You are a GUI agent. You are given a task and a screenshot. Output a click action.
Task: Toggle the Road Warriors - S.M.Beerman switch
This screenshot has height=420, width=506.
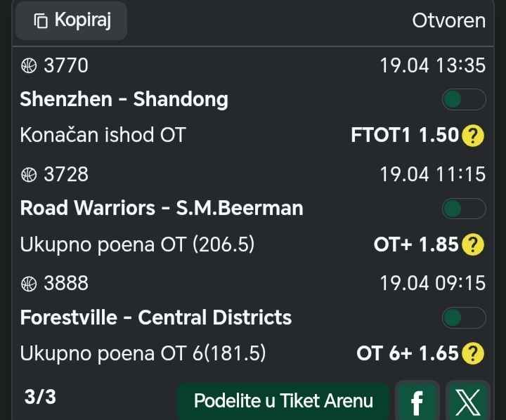point(464,209)
